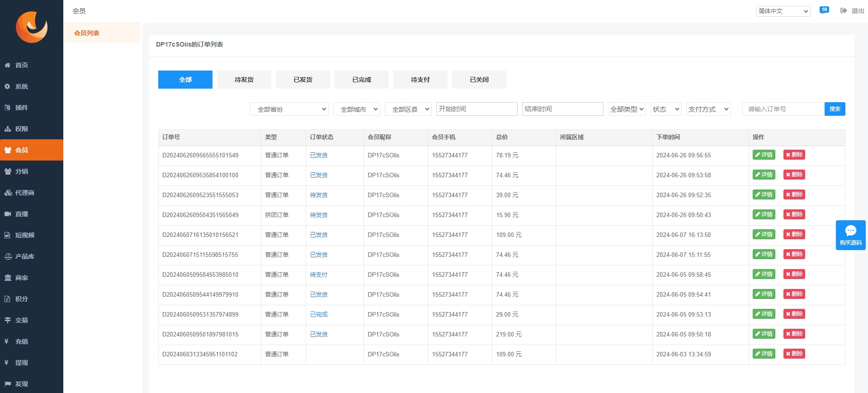View 详情 for the 2024-06-07 16:13:50 order
This screenshot has height=393, width=868.
coord(764,234)
